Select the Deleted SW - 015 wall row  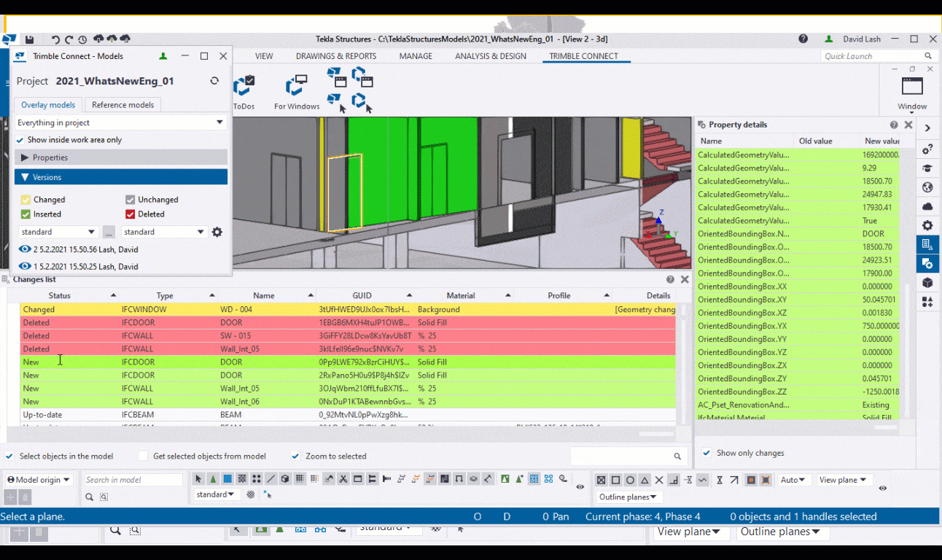click(x=348, y=335)
